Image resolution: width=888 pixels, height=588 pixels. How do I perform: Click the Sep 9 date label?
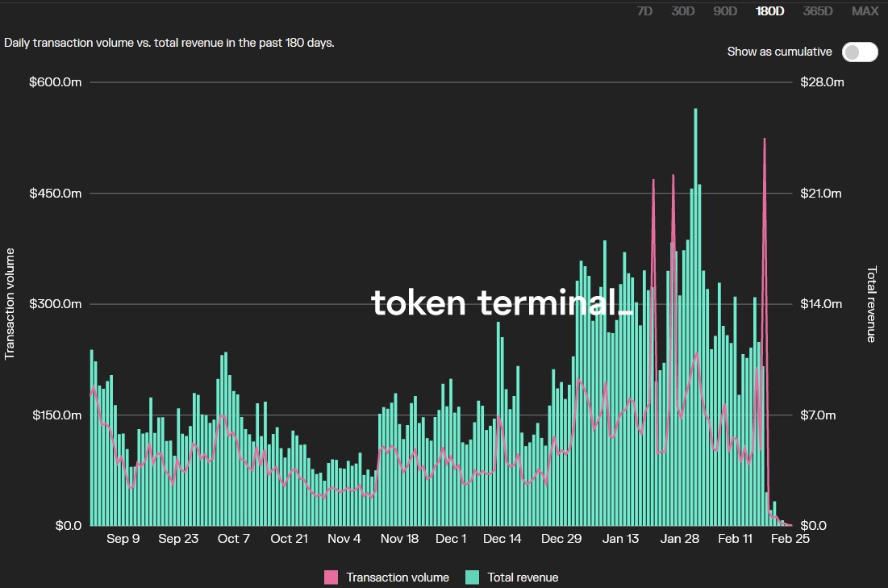tap(123, 539)
